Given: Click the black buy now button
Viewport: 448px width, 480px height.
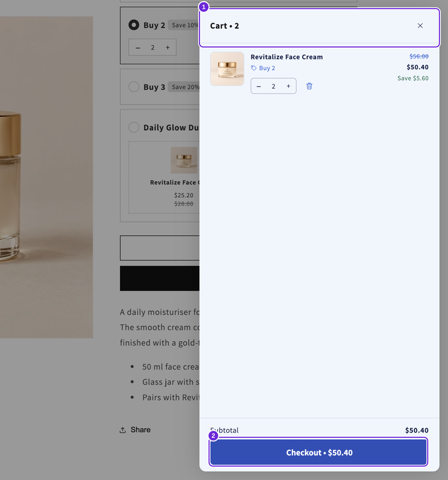Looking at the screenshot, I should tap(159, 278).
